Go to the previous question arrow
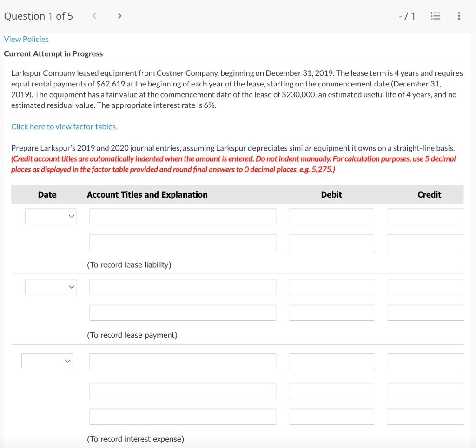 (94, 16)
